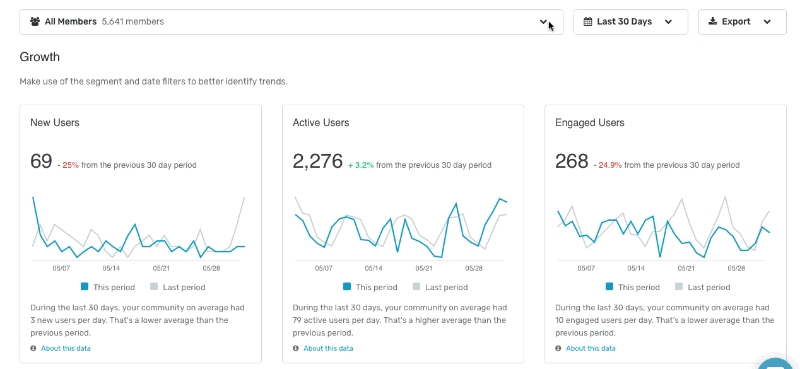This screenshot has width=800, height=369.
Task: Open About this data under New Users
Action: coord(66,349)
